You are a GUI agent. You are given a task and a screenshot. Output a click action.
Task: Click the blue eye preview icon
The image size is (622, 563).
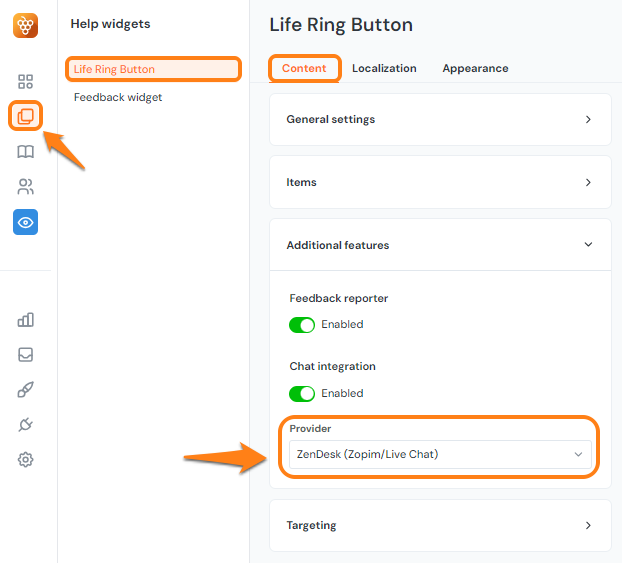tap(26, 222)
